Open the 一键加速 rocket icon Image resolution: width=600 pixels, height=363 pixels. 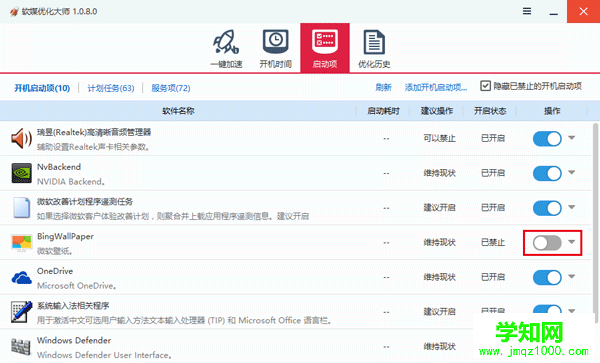click(226, 48)
